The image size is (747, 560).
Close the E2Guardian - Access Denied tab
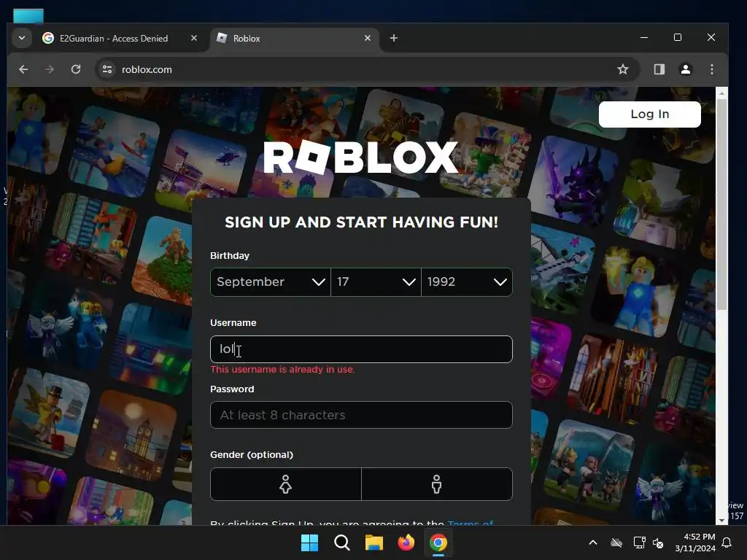point(194,38)
